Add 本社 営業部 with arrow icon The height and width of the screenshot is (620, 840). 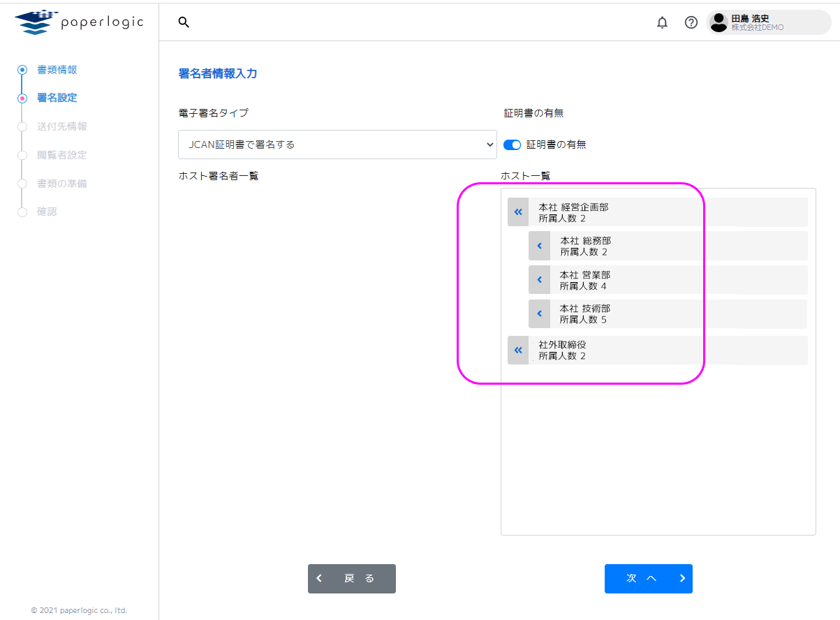[x=539, y=280]
